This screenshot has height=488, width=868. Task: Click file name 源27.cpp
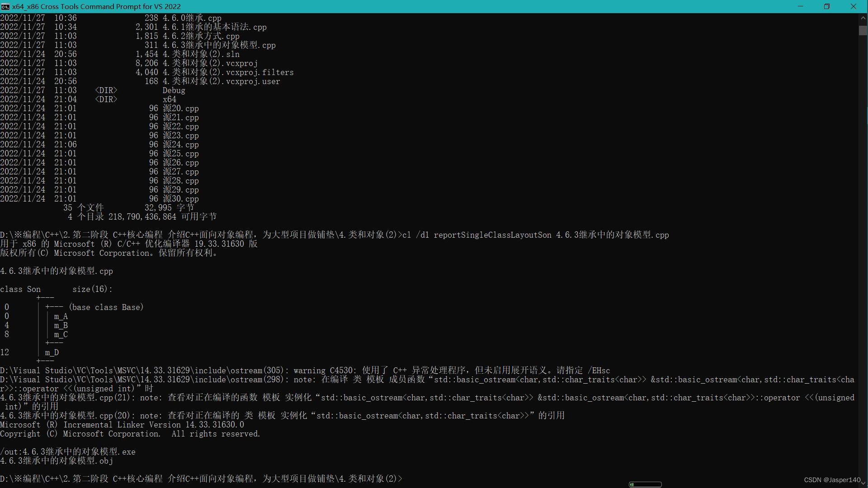181,172
